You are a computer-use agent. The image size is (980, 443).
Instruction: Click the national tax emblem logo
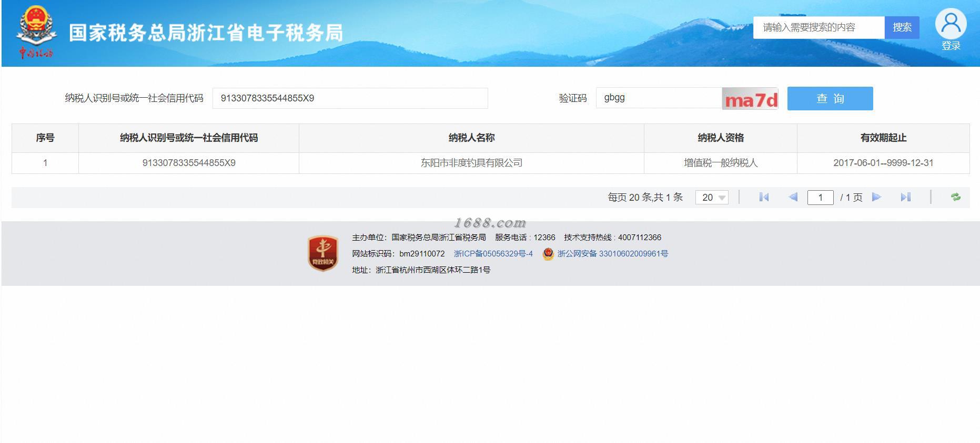(35, 32)
